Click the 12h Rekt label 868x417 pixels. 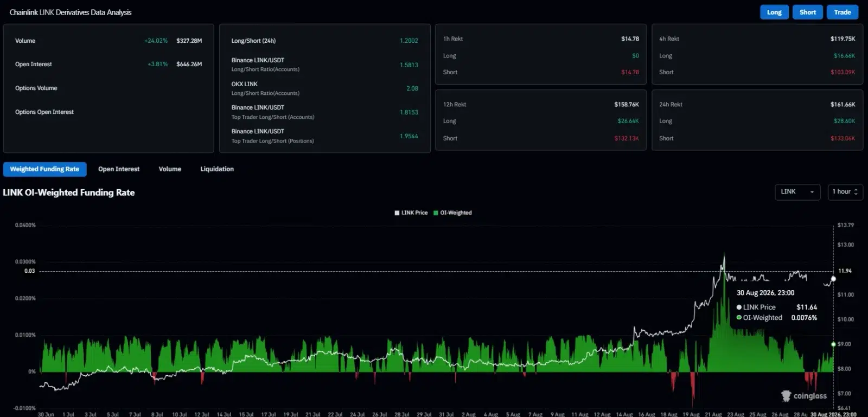pyautogui.click(x=455, y=105)
